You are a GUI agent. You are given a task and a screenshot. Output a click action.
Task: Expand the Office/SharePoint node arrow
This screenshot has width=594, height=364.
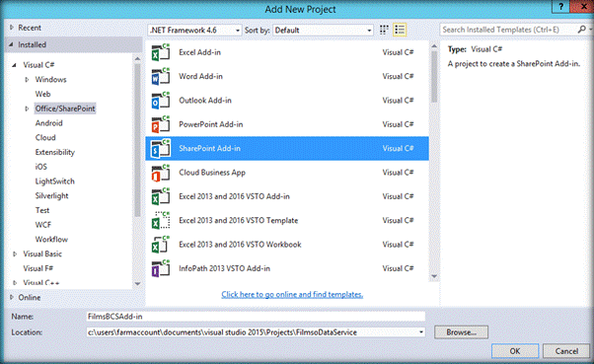click(x=27, y=109)
